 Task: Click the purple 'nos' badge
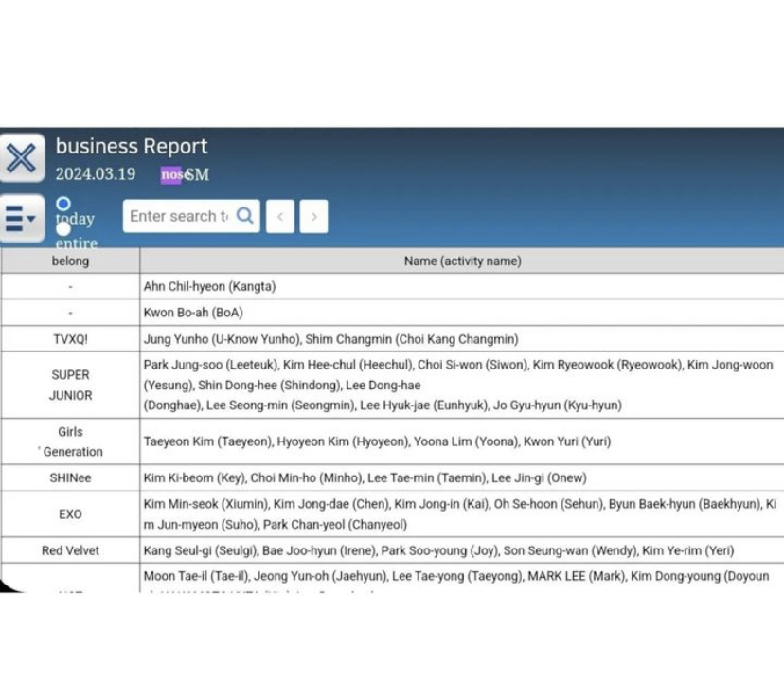coord(170,175)
